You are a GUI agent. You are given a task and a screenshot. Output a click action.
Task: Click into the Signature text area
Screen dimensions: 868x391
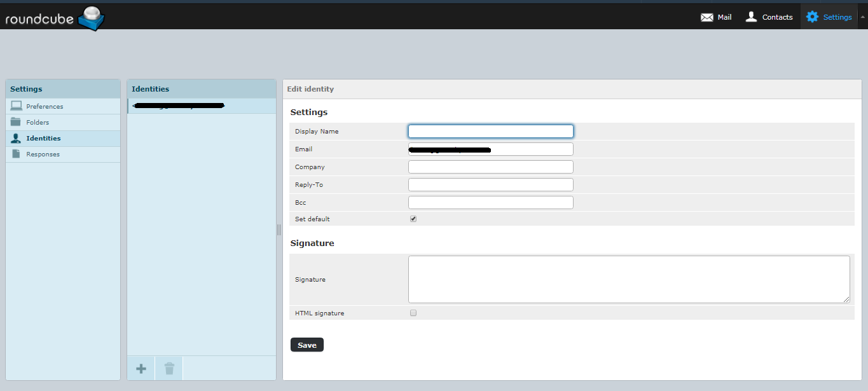(x=629, y=279)
